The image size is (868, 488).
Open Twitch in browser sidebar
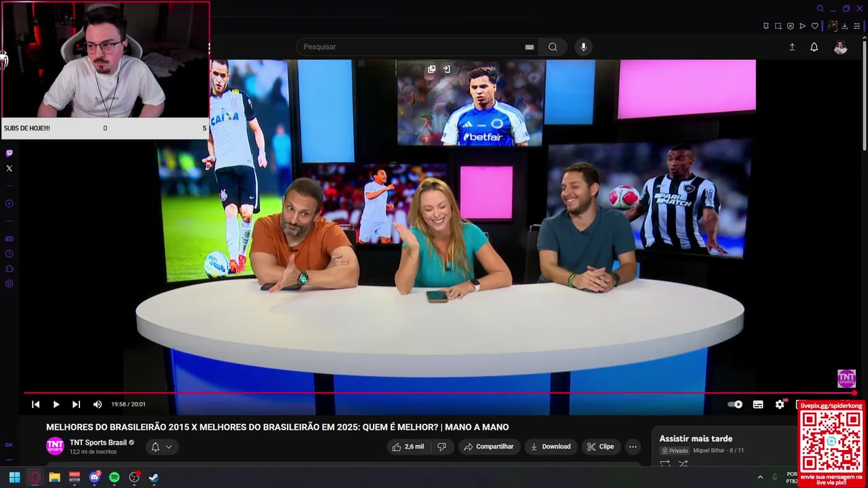point(9,153)
